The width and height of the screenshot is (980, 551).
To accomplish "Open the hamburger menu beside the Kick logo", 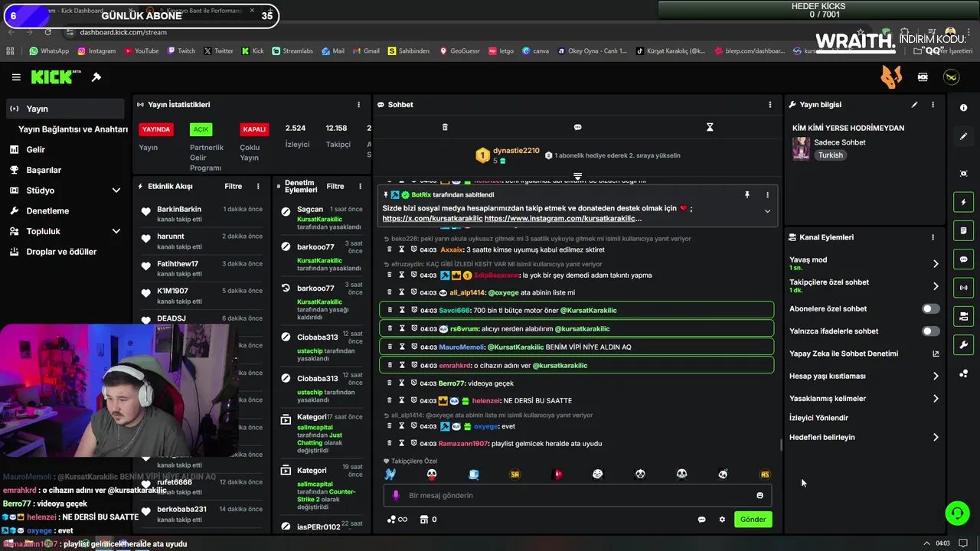I will pos(16,77).
